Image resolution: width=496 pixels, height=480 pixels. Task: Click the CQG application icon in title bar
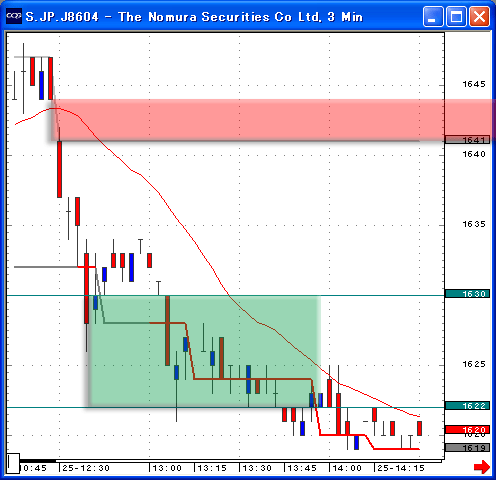pyautogui.click(x=14, y=16)
